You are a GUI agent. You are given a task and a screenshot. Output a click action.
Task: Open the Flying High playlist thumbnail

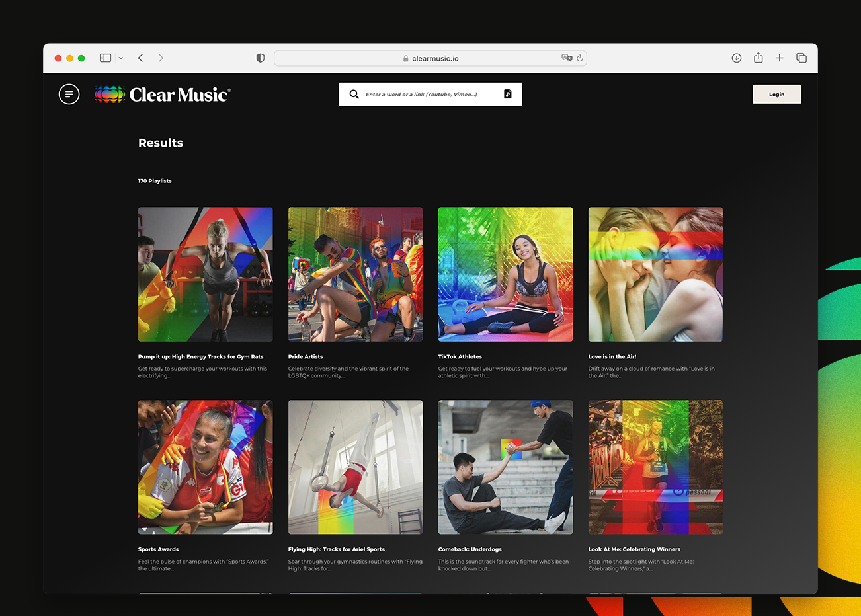356,467
